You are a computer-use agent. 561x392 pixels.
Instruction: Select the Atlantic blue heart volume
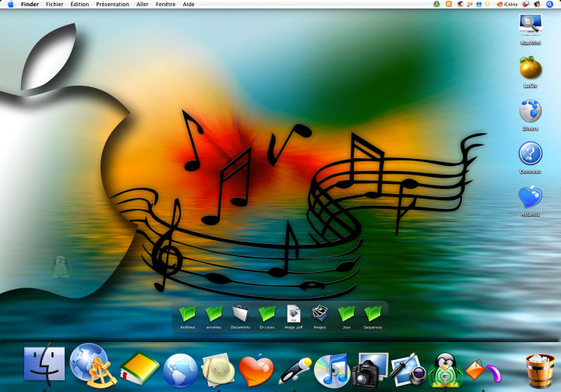click(x=531, y=201)
